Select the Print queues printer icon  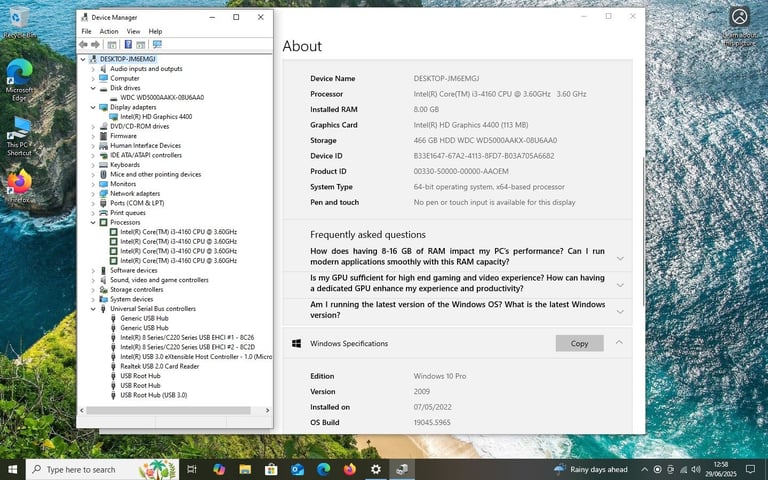pyautogui.click(x=103, y=213)
